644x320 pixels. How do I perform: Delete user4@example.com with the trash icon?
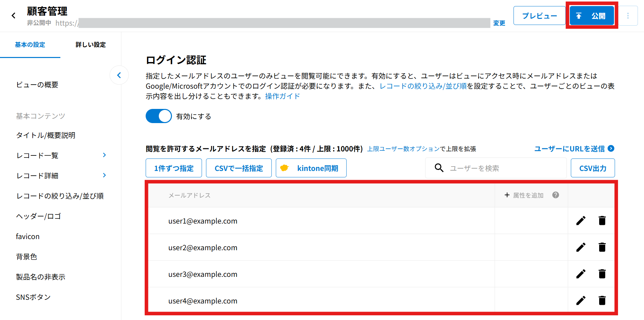602,300
